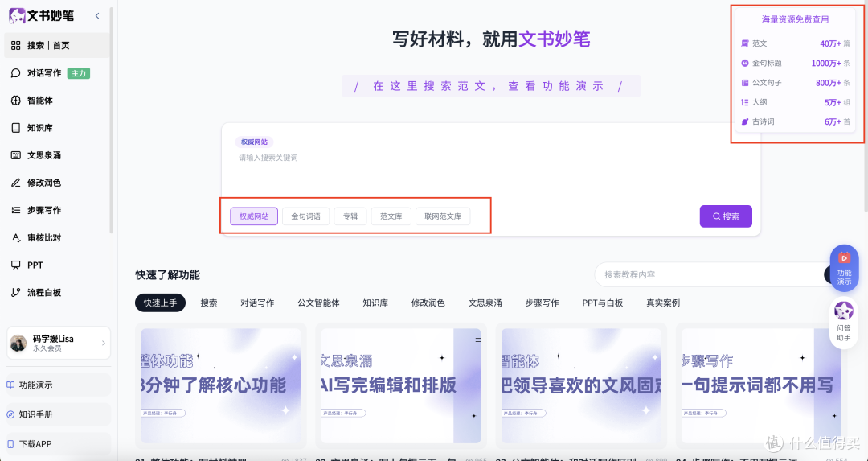Open 对话写作 chat bubble icon
Screen dimensions: 868x461
[x=15, y=72]
